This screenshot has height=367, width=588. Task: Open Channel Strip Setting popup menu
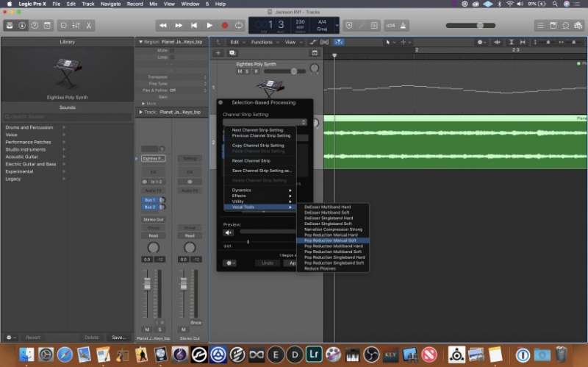click(265, 122)
